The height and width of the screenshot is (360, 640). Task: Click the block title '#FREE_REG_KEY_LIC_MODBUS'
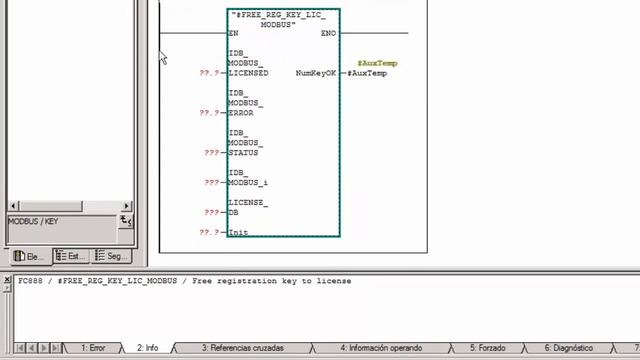[278, 20]
